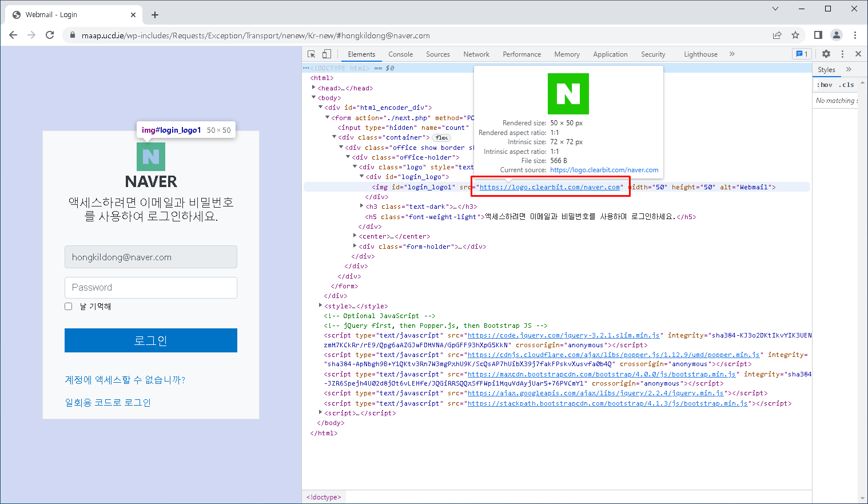Open the Performance tab
The height and width of the screenshot is (504, 868).
pyautogui.click(x=521, y=54)
